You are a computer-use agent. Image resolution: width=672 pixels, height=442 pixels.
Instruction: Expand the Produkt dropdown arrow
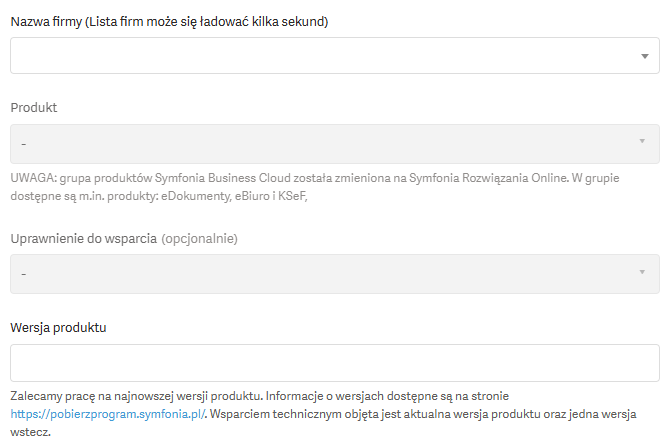click(x=642, y=141)
